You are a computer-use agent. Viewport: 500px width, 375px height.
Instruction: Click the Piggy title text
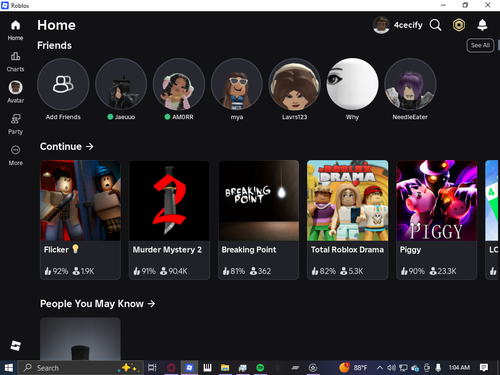point(410,250)
